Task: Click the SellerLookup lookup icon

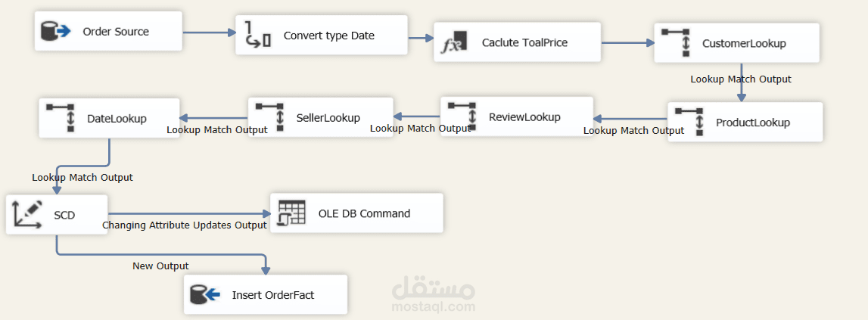Action: 270,117
